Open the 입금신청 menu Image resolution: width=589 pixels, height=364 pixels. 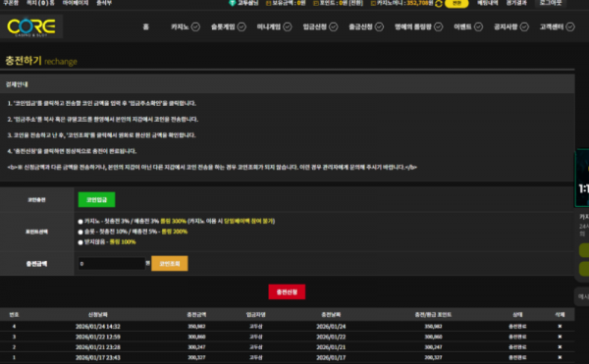(x=315, y=26)
